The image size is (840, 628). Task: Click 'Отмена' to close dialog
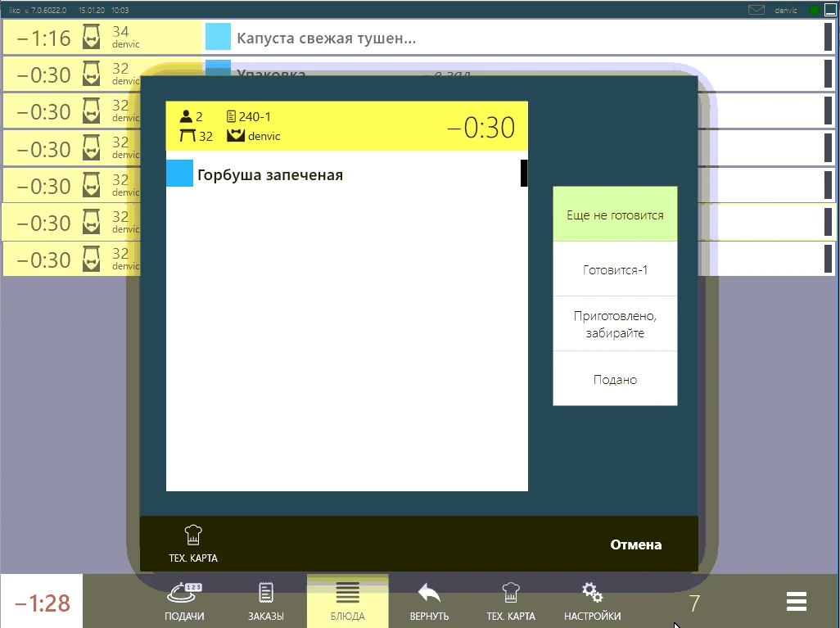click(x=636, y=544)
